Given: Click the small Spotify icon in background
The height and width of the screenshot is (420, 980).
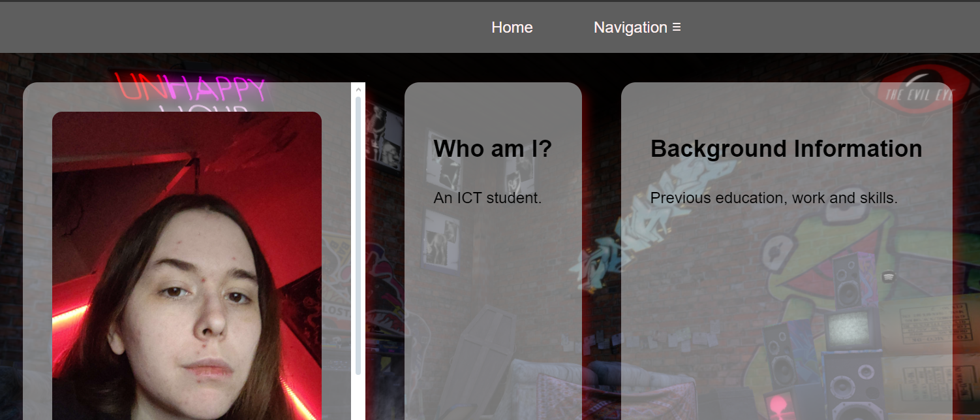Looking at the screenshot, I should coord(888,276).
